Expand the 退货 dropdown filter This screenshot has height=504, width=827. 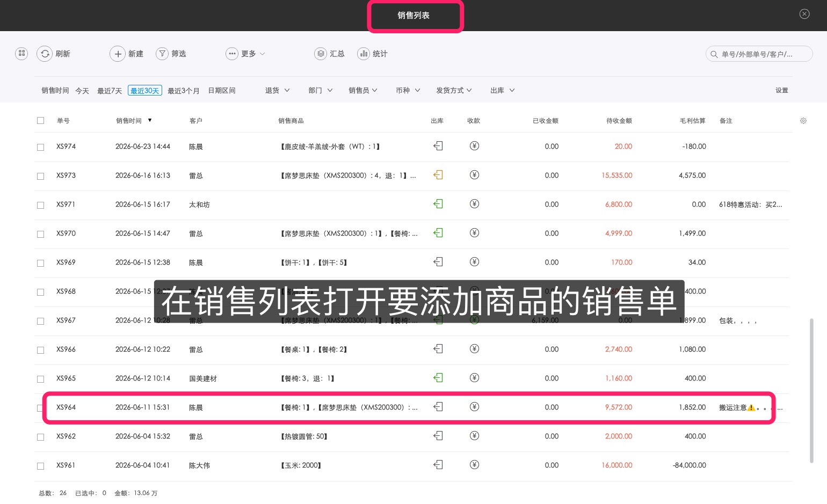tap(277, 91)
